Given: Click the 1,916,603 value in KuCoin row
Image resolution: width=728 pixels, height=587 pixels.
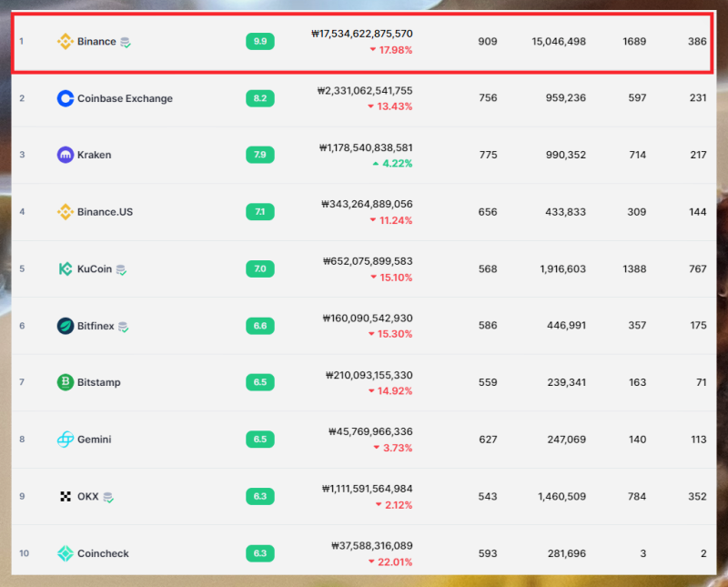Looking at the screenshot, I should pos(562,269).
